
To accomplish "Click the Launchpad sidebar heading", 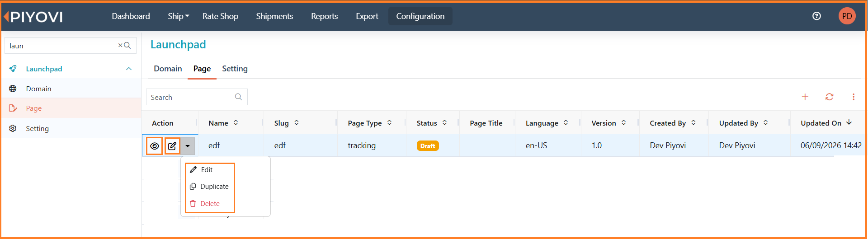I will click(x=44, y=69).
